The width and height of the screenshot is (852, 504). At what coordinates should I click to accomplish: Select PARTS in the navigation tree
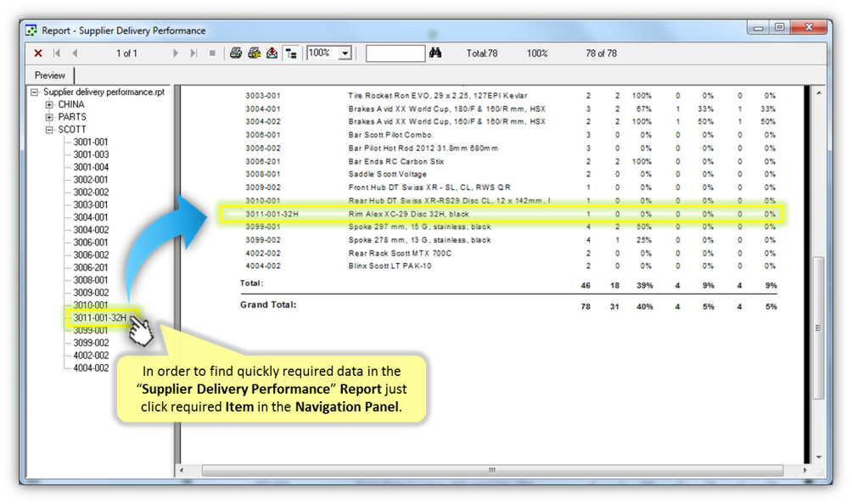pyautogui.click(x=72, y=117)
